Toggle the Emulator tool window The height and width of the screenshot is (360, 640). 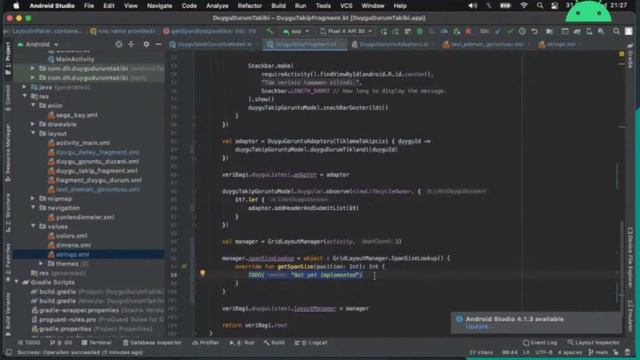click(630, 316)
